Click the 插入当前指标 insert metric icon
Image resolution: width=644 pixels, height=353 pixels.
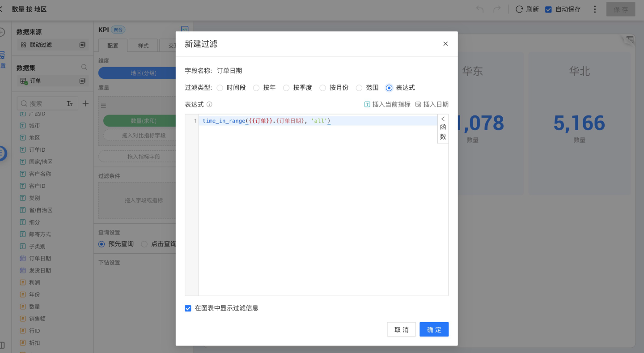click(x=367, y=105)
